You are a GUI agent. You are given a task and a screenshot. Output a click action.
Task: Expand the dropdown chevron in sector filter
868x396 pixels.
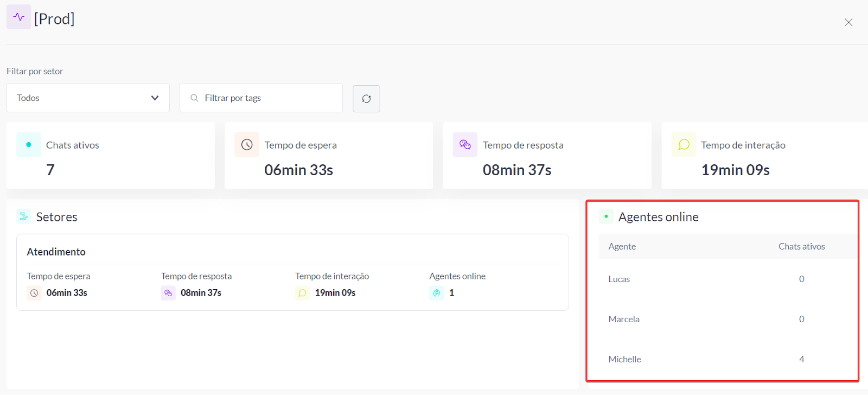pos(155,98)
